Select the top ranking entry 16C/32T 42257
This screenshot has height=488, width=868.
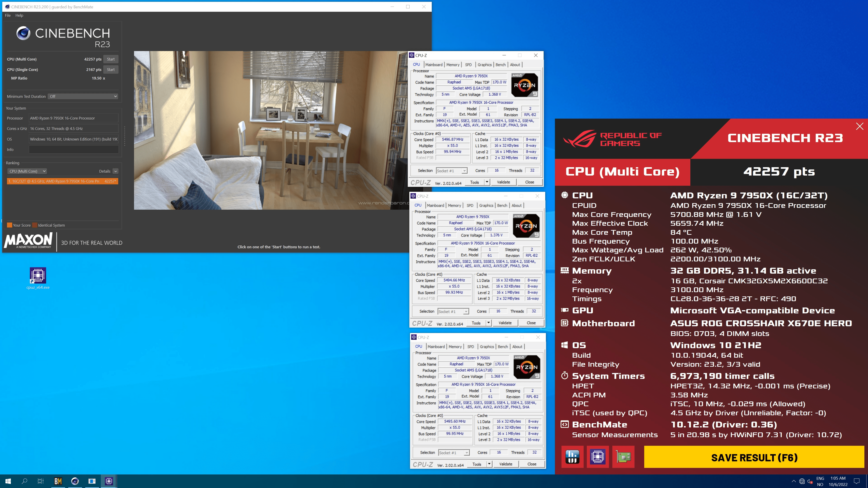click(x=62, y=181)
